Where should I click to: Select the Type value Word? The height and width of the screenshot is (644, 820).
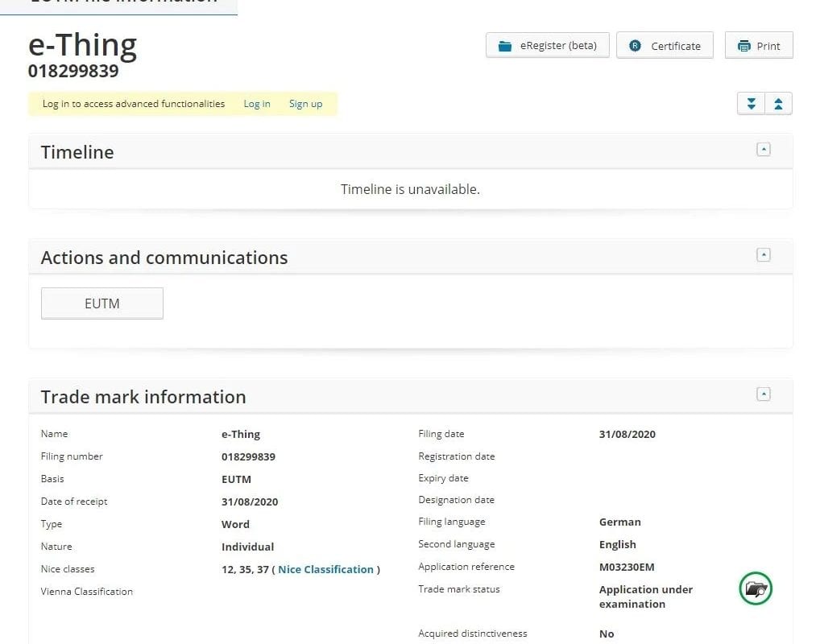click(235, 524)
